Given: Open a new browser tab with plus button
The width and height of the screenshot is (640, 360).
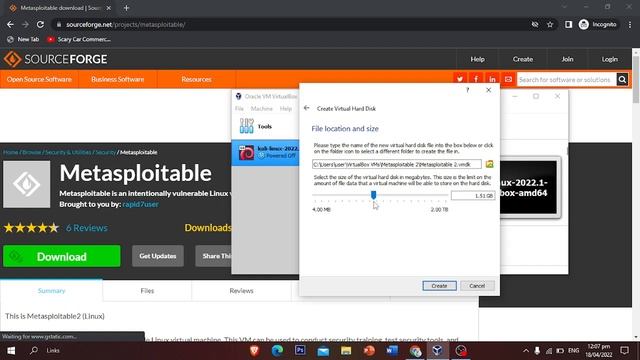Looking at the screenshot, I should point(126,8).
